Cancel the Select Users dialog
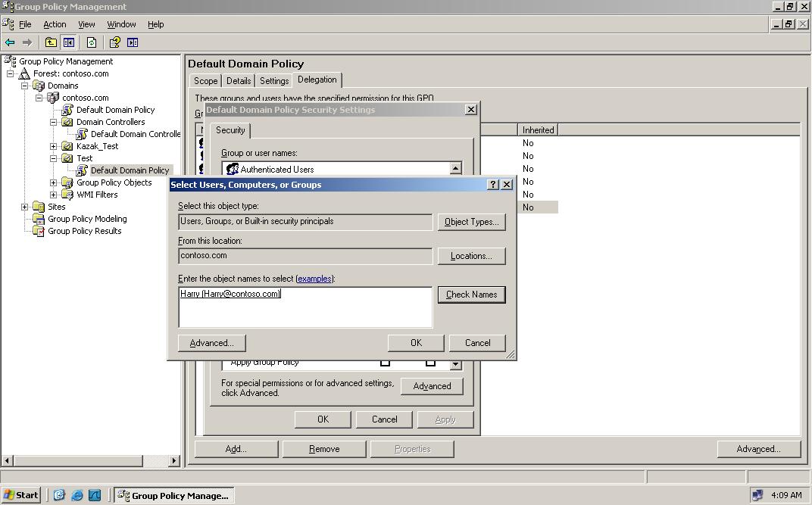This screenshot has width=812, height=505. [477, 343]
